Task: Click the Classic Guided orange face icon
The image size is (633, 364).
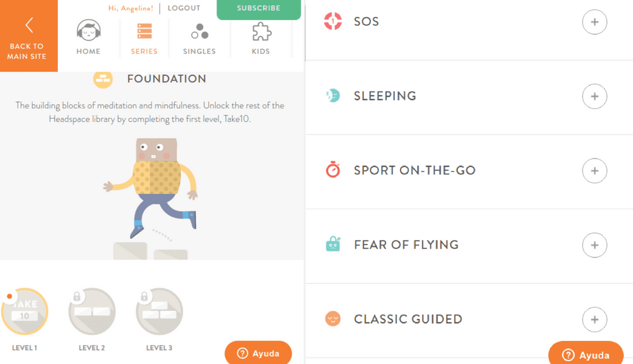Action: pos(333,319)
